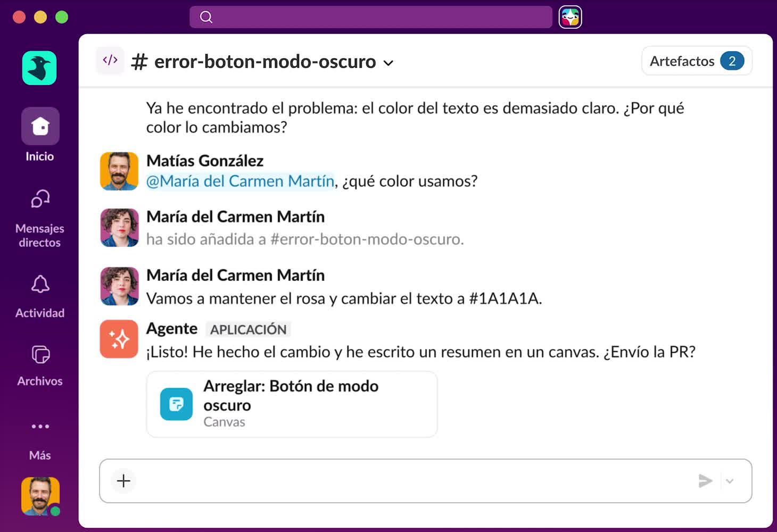Click the code brackets channel icon
The height and width of the screenshot is (532, 777).
coord(110,60)
